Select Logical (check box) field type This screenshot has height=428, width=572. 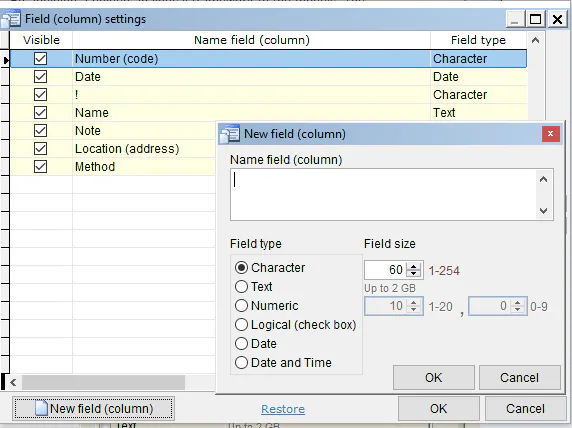click(241, 324)
